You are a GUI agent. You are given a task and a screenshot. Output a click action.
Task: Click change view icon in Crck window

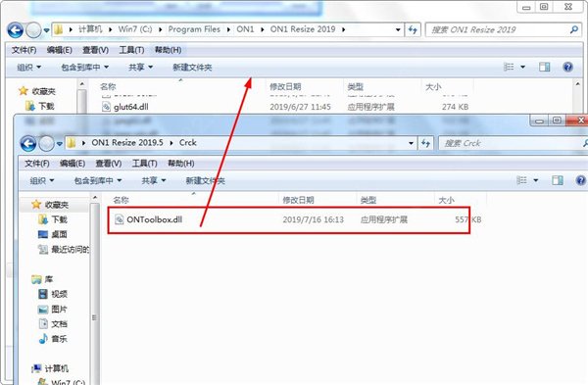tap(521, 180)
